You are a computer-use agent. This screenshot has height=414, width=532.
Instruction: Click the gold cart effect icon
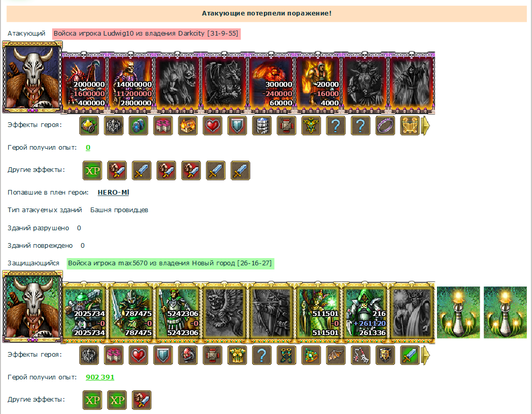point(89,125)
